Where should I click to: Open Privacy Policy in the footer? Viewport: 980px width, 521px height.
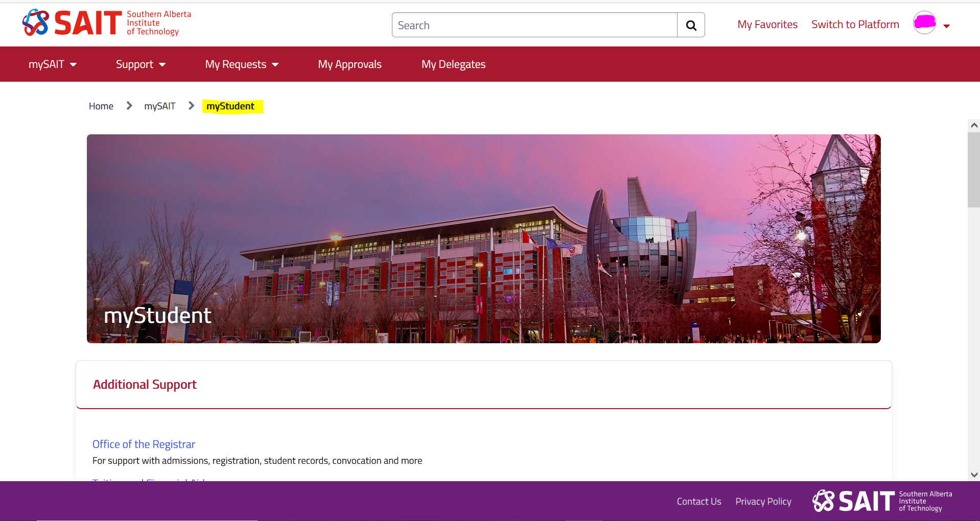(763, 502)
